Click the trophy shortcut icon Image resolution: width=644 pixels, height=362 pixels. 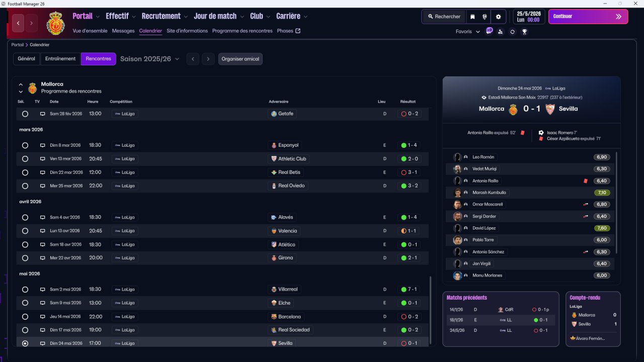point(524,32)
